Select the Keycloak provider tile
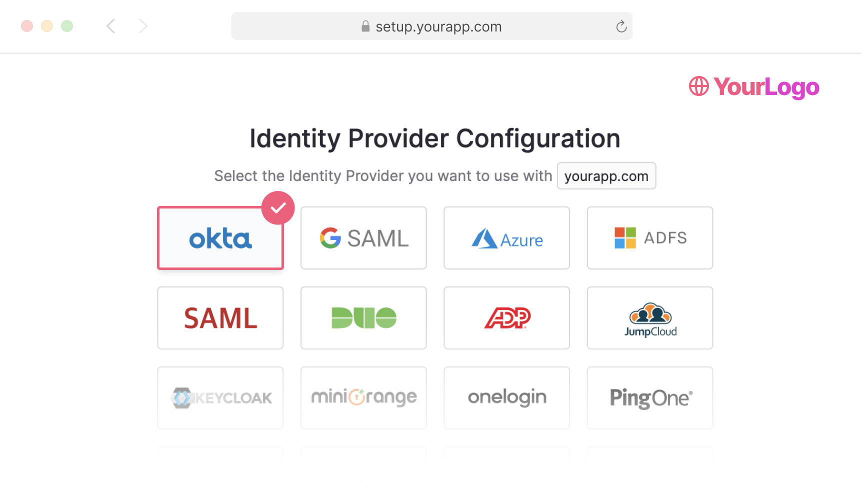The width and height of the screenshot is (861, 504). (x=220, y=398)
